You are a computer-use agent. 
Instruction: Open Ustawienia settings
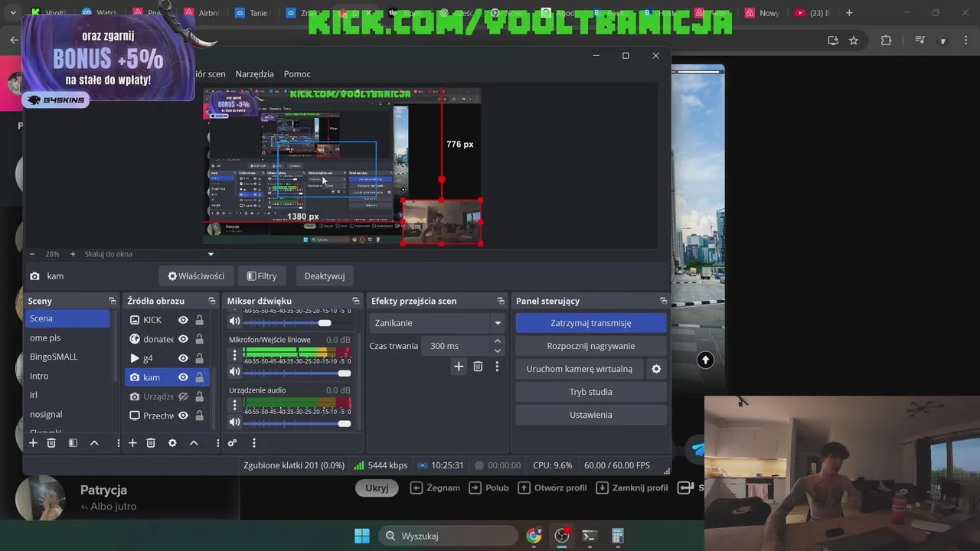pyautogui.click(x=590, y=415)
